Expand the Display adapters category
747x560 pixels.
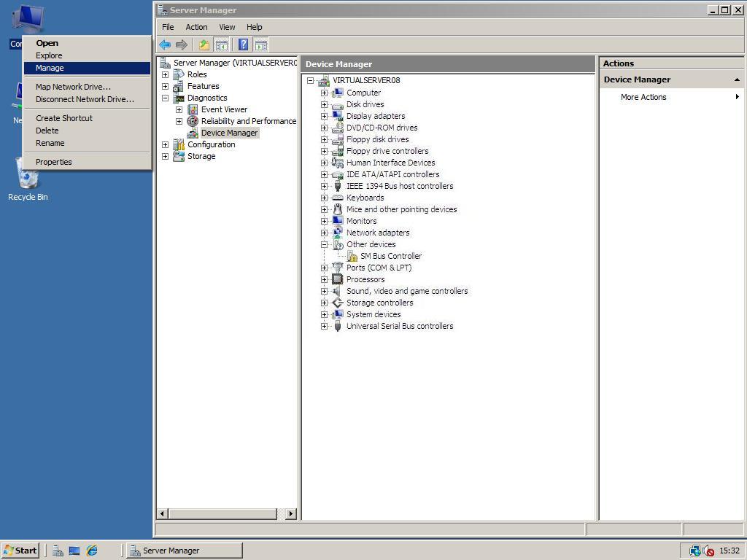tap(324, 116)
